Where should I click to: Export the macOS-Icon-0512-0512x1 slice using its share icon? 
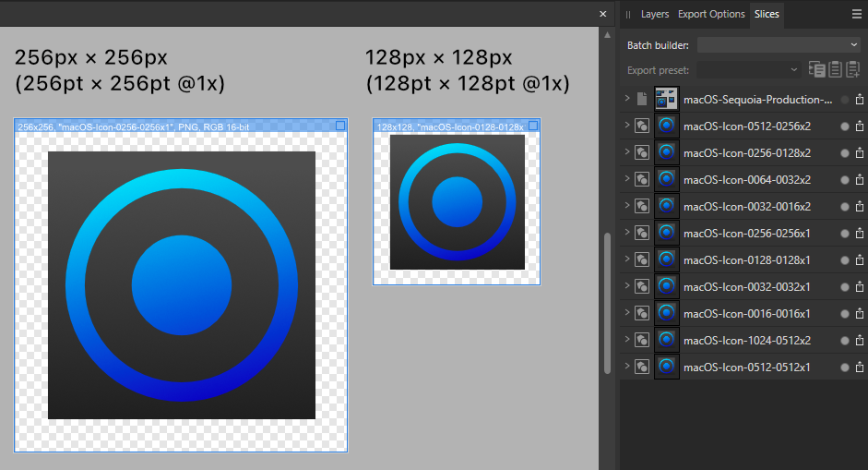(x=859, y=367)
